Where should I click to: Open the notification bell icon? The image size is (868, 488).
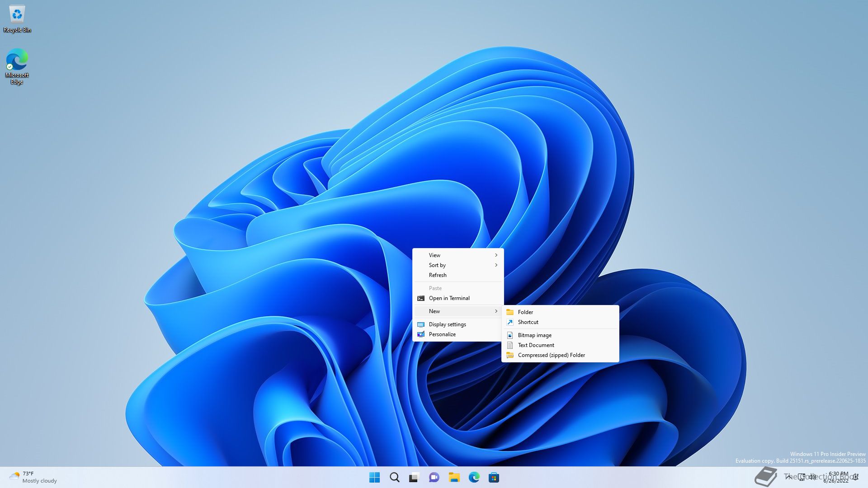point(855,477)
